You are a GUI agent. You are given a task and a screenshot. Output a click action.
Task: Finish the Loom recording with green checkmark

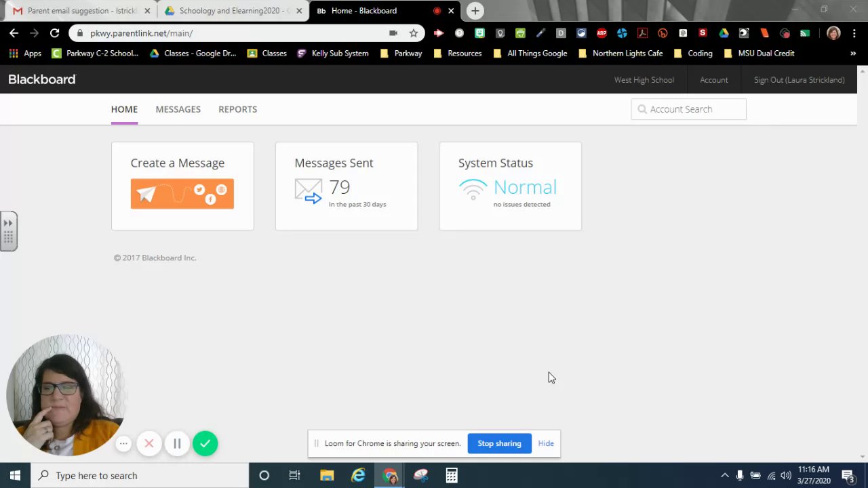(205, 443)
